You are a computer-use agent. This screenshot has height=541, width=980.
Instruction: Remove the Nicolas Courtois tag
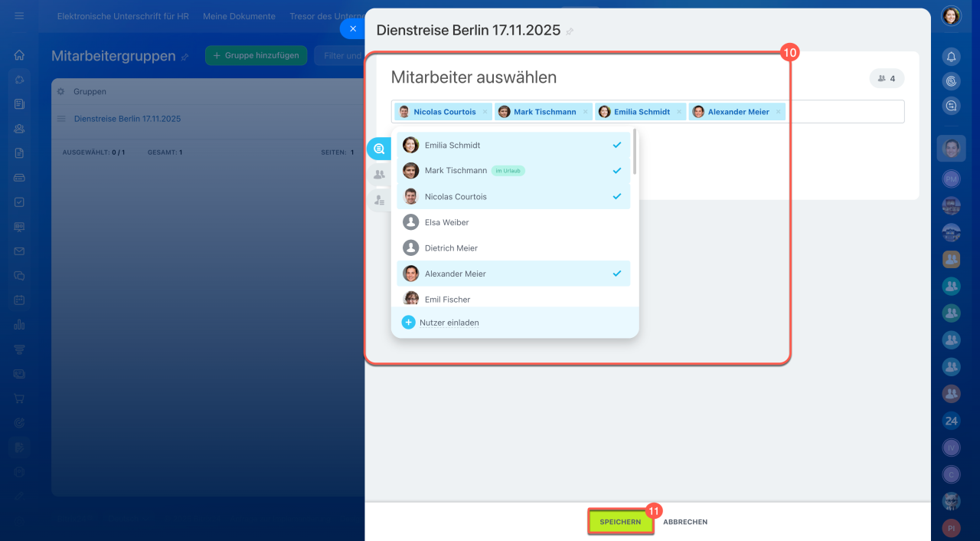pyautogui.click(x=485, y=112)
